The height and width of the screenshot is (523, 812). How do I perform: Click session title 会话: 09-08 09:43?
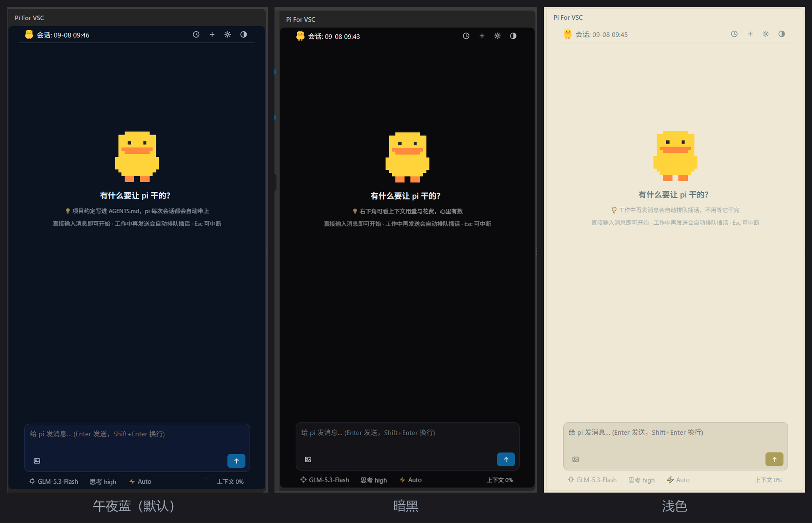coord(334,36)
